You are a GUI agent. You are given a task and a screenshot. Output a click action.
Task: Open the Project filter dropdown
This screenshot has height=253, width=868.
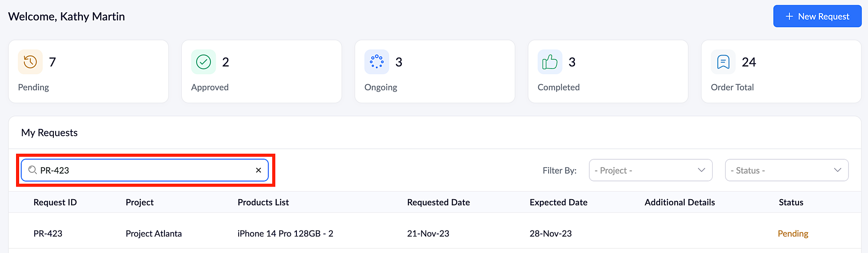pyautogui.click(x=650, y=170)
